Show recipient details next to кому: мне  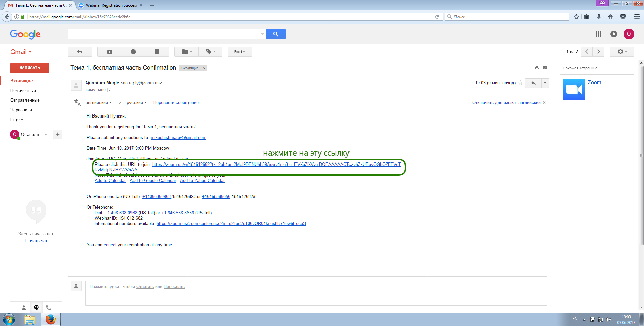pos(109,90)
